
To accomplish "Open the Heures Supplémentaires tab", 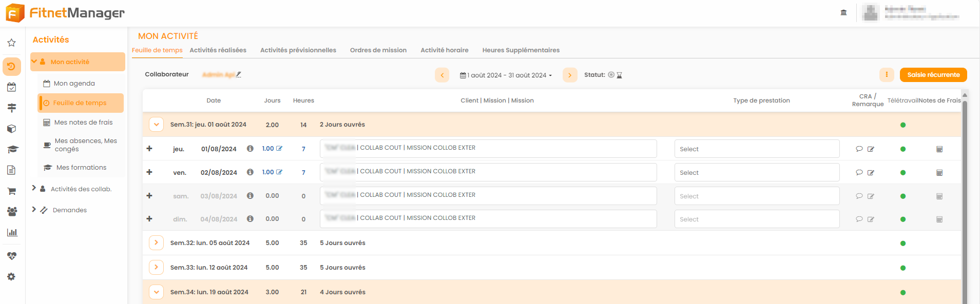I will pyautogui.click(x=521, y=50).
